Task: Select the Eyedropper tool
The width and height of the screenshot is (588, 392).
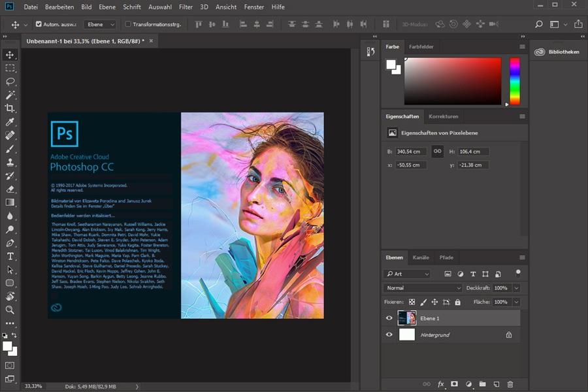Action: coord(10,122)
